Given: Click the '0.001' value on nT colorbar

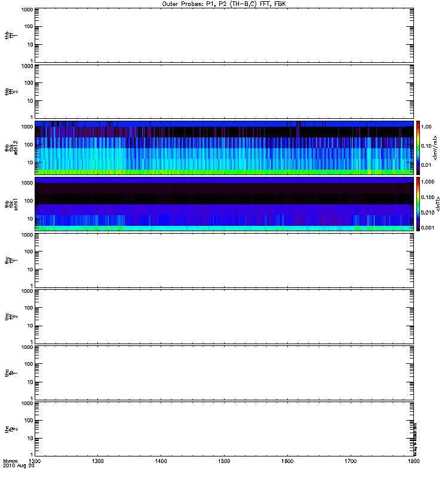Looking at the screenshot, I should [x=428, y=228].
